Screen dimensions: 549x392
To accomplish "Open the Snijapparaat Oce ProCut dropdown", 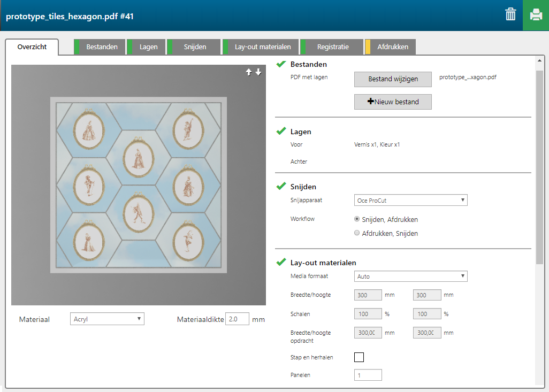I will [411, 200].
